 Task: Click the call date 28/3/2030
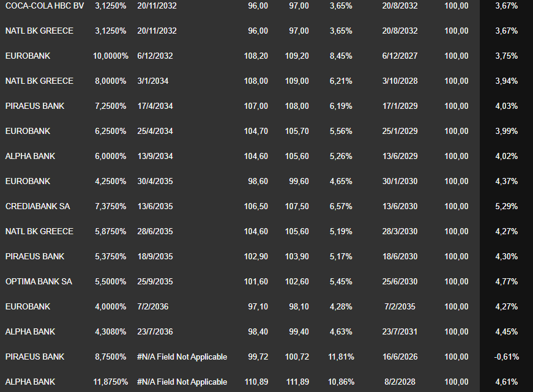coord(400,231)
